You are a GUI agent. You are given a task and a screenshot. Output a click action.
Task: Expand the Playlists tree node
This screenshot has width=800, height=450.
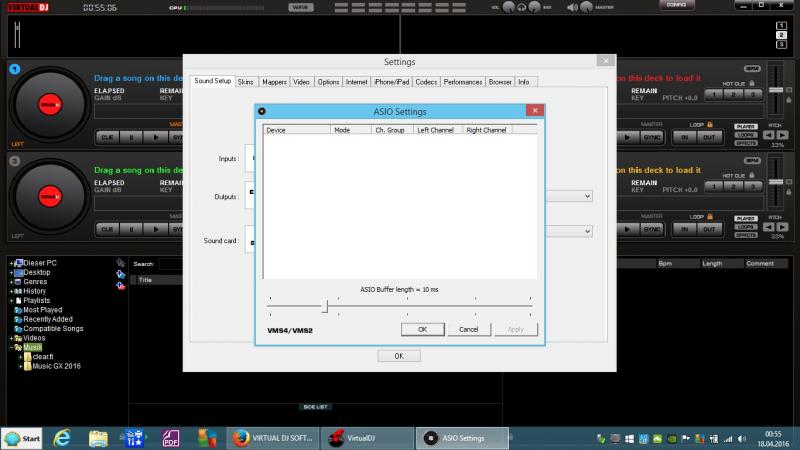(x=11, y=301)
